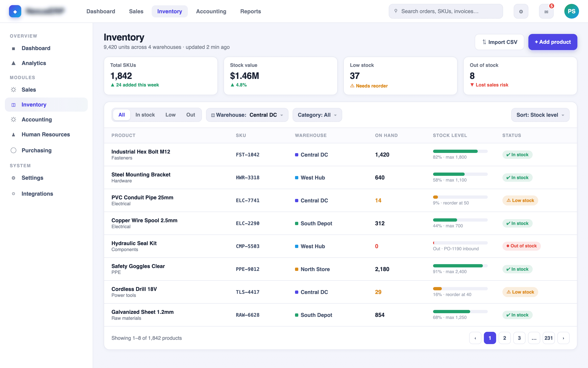Viewport: 588px width, 368px height.
Task: Click the search magnifier icon
Action: click(396, 11)
